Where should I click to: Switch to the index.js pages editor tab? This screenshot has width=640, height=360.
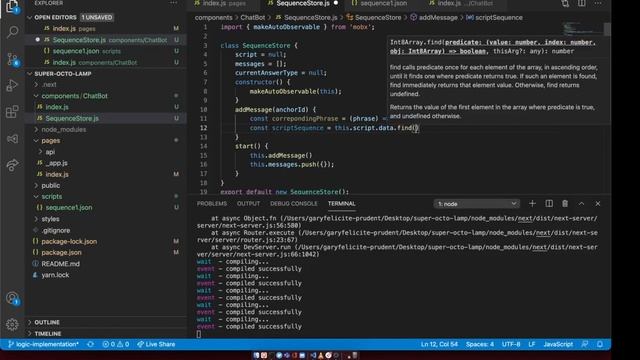[224, 4]
